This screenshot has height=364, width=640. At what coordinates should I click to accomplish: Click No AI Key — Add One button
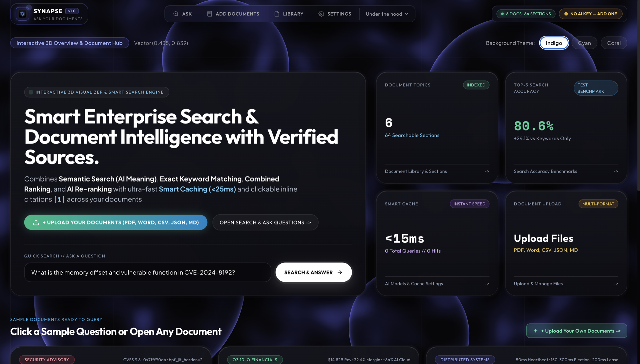(x=590, y=14)
